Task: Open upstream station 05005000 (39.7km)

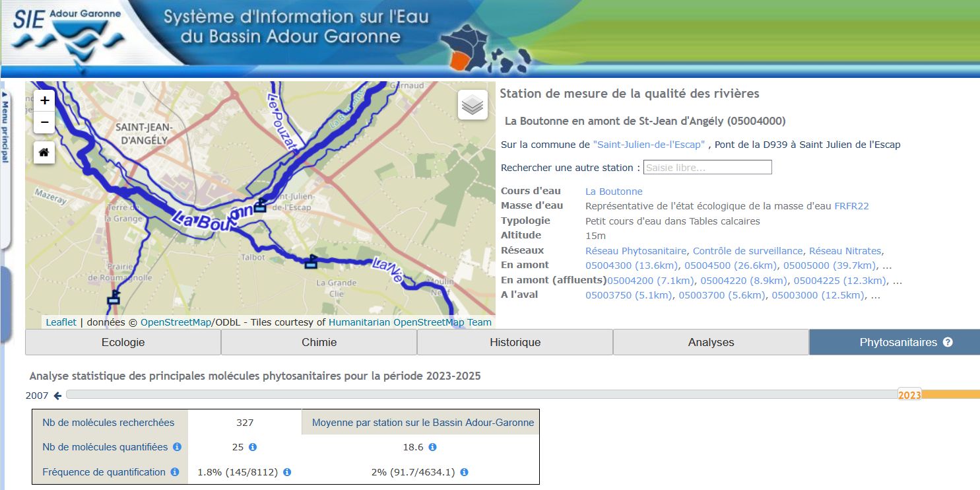Action: pyautogui.click(x=829, y=265)
